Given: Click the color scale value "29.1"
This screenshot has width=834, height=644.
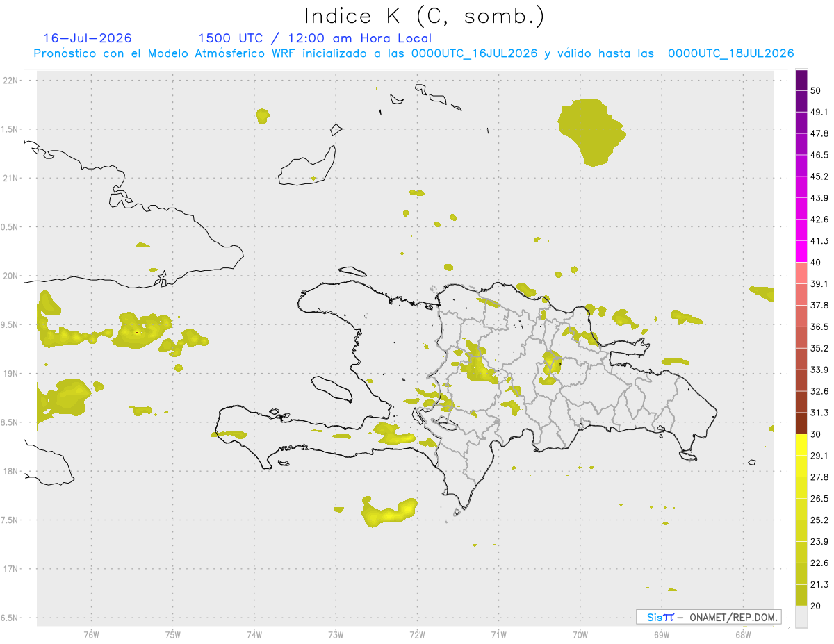Looking at the screenshot, I should click(819, 455).
